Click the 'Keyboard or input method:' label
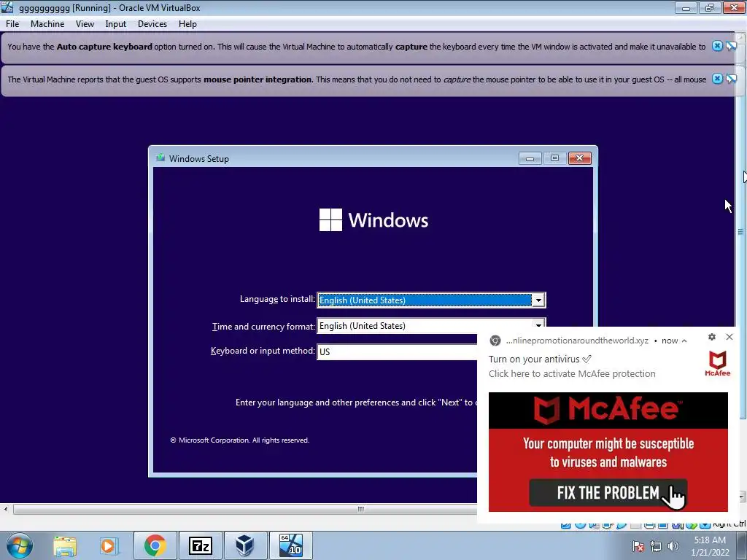Screen dimensions: 747x560 click(263, 351)
